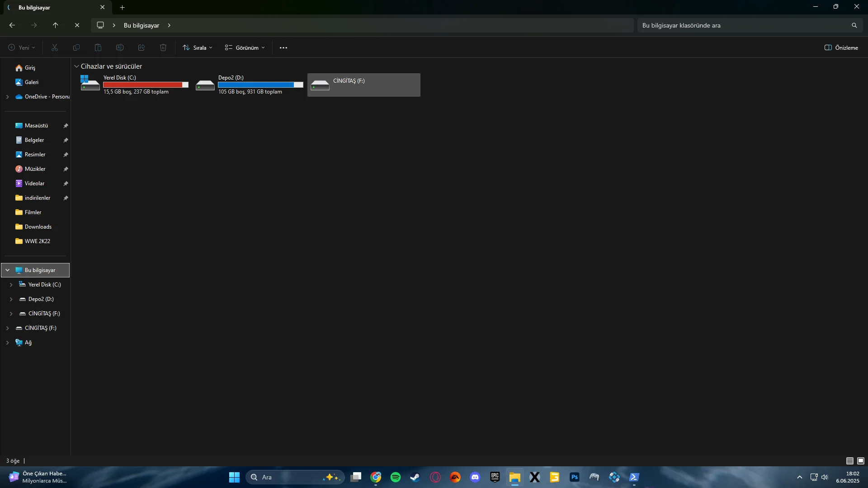Open the Downloads folder in sidebar
The width and height of the screenshot is (868, 488).
[38, 227]
